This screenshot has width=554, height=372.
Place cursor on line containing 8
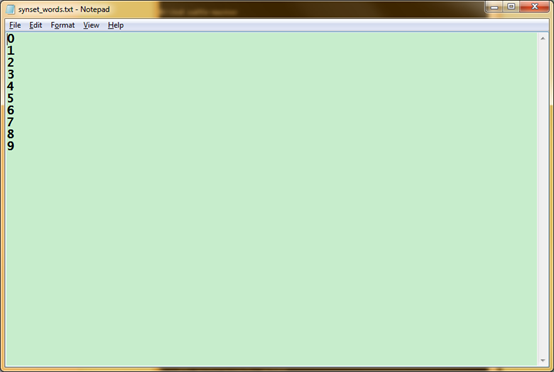[11, 134]
